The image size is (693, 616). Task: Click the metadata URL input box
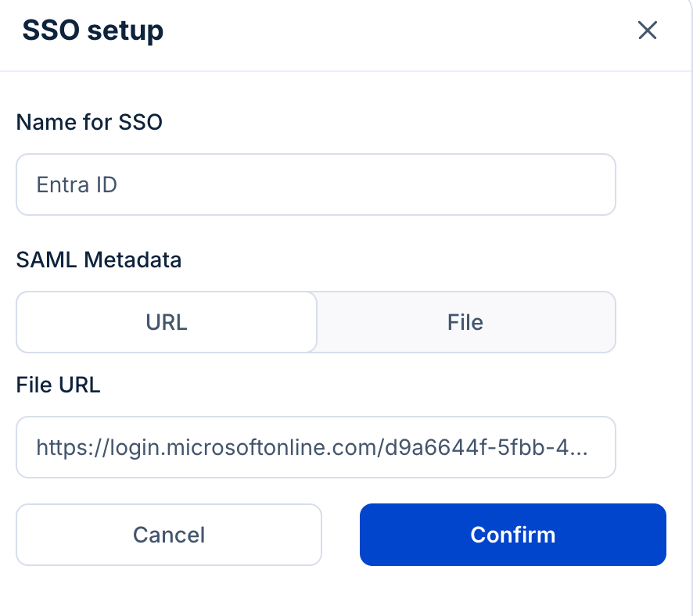click(315, 447)
